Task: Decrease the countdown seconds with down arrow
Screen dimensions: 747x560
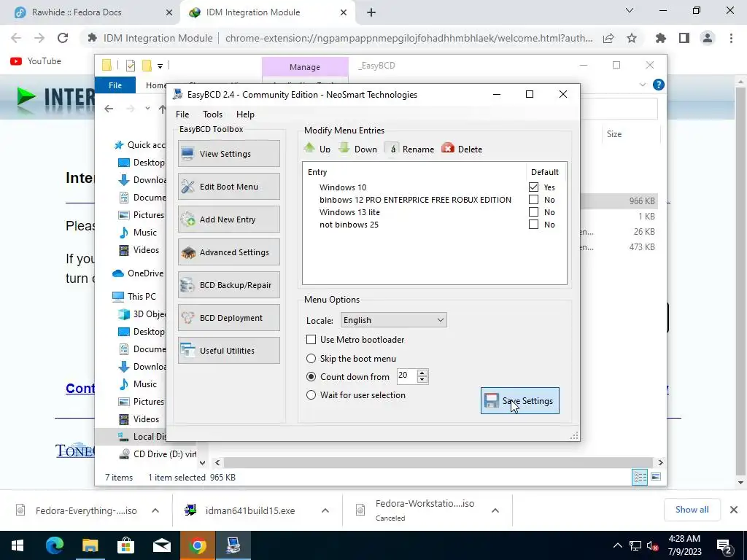Action: tap(422, 379)
